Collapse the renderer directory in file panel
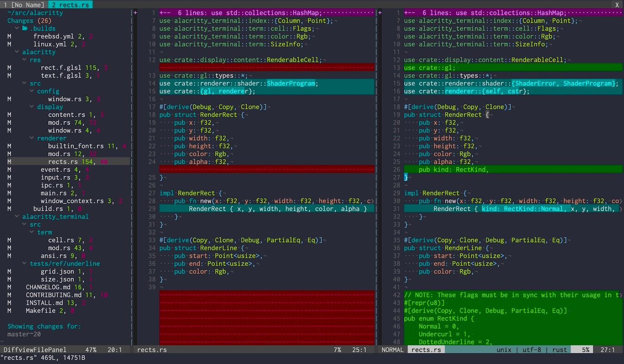The width and height of the screenshot is (624, 364). 51,138
